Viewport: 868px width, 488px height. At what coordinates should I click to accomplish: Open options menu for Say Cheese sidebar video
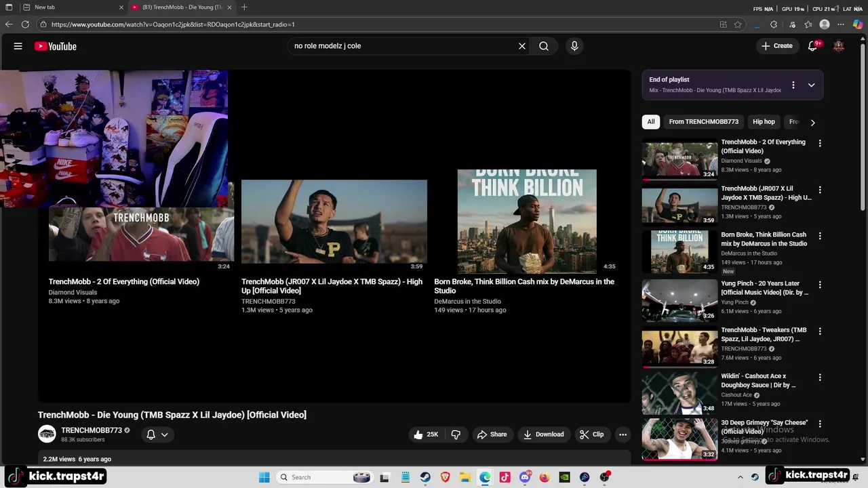(x=820, y=424)
